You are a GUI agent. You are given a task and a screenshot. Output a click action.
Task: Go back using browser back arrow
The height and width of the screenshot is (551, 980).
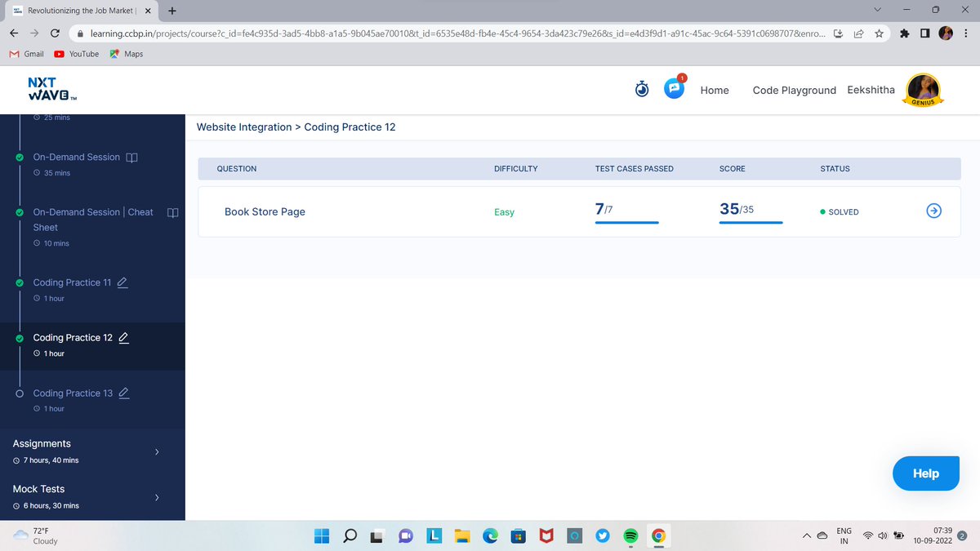[14, 34]
